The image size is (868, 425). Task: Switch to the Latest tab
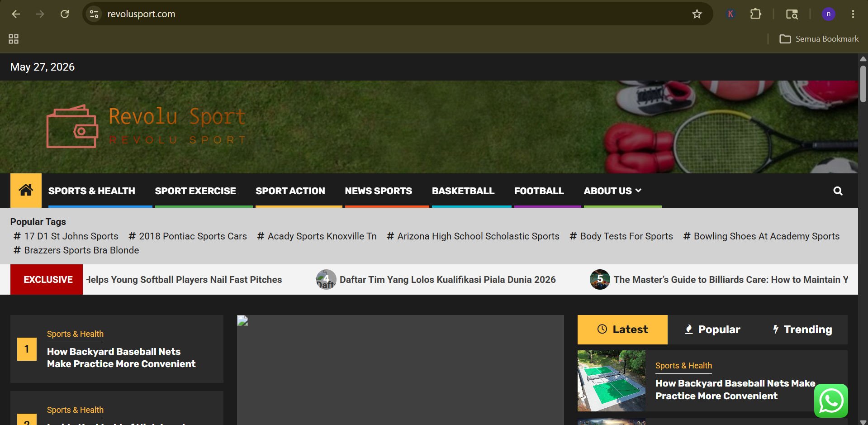(622, 329)
